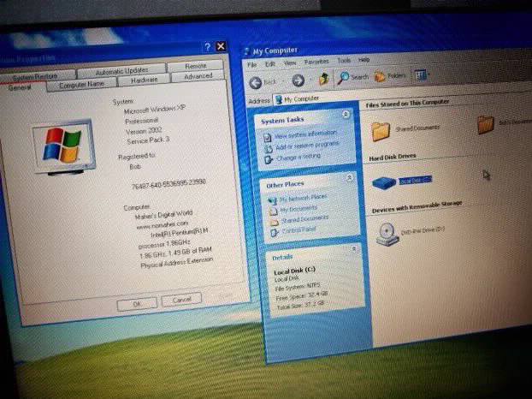Click the Physical Address Extension text
The image size is (532, 399).
tap(177, 262)
